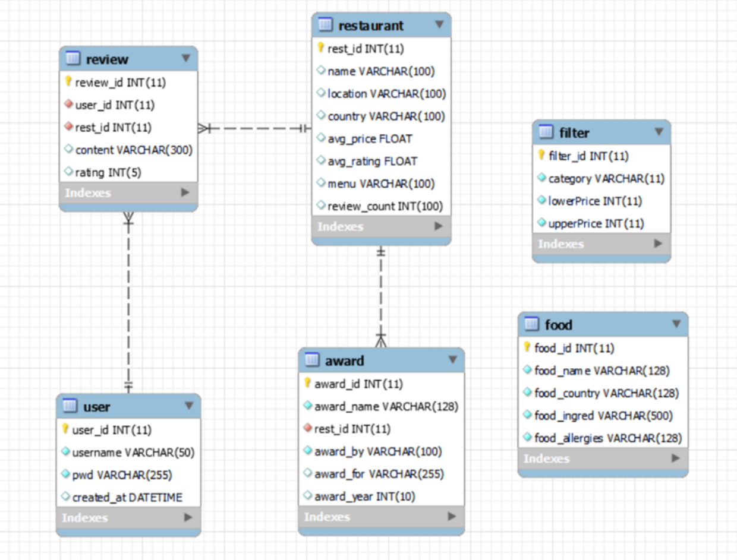
Task: Click the food table icon
Action: (531, 324)
